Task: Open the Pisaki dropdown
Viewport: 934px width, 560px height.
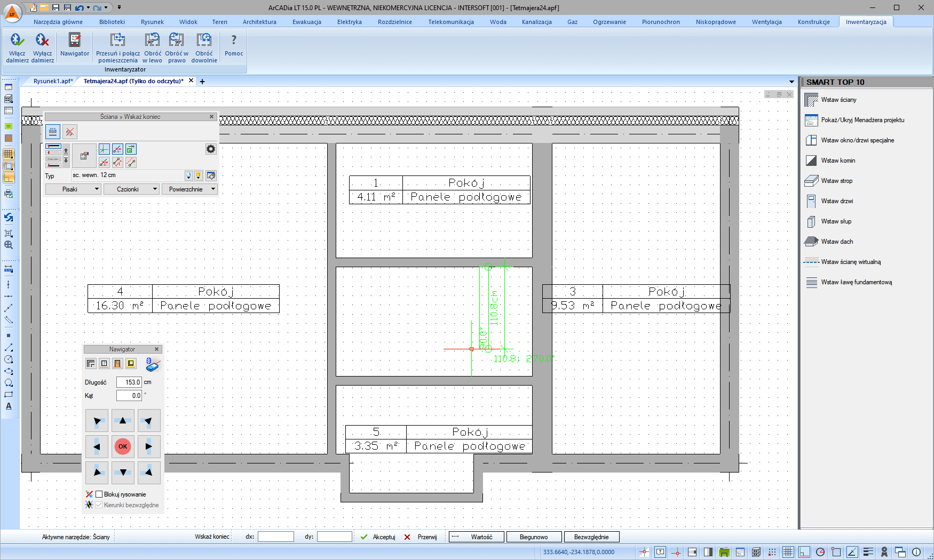Action: click(x=73, y=189)
